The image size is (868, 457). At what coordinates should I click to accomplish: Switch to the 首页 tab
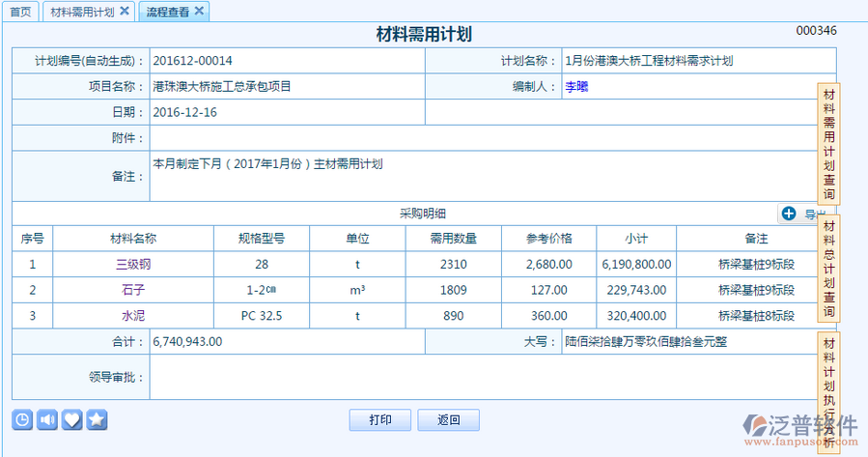point(20,12)
